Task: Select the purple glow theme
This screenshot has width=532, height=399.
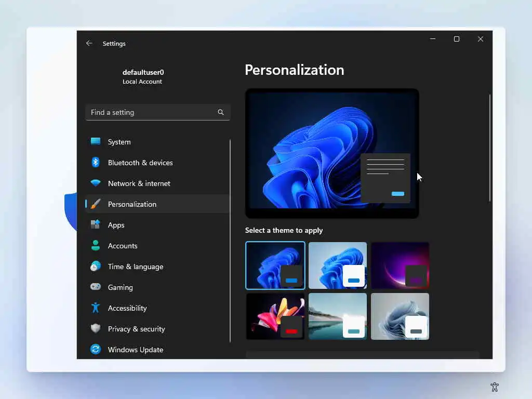Action: [400, 265]
